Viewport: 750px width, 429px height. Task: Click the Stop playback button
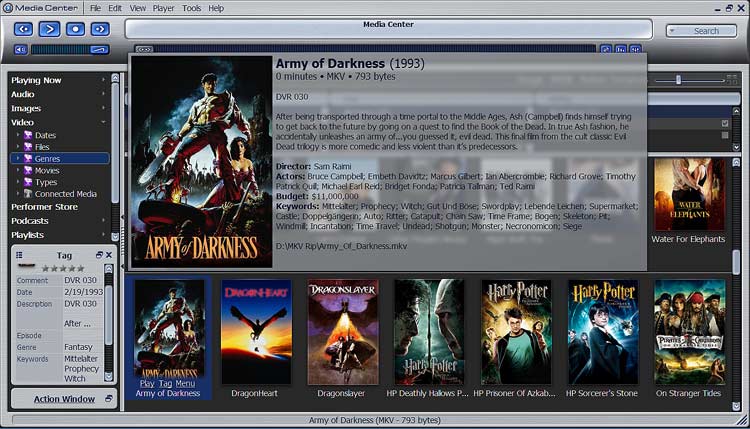(x=75, y=29)
